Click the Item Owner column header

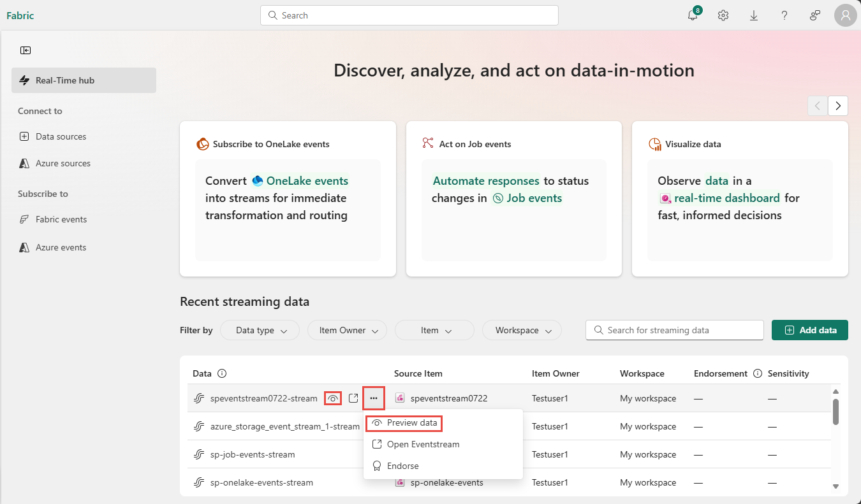tap(556, 373)
